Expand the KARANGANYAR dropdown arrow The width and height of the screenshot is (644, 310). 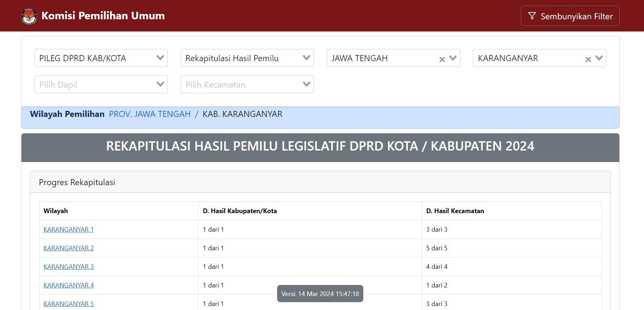point(599,58)
